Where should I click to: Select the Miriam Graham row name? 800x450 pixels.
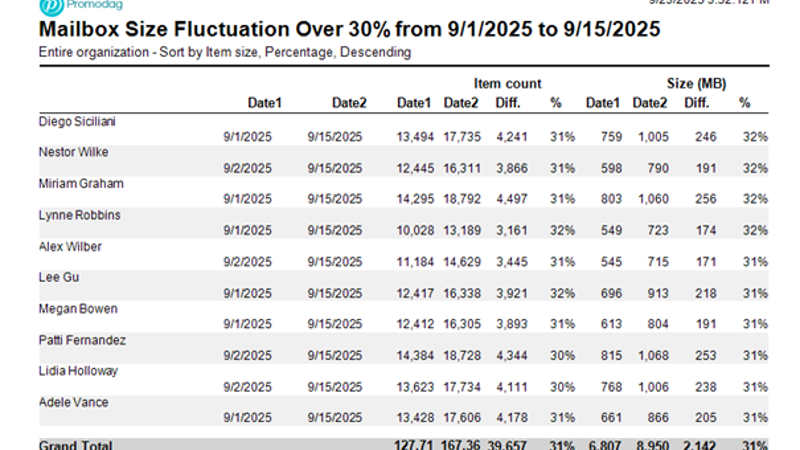coord(78,183)
